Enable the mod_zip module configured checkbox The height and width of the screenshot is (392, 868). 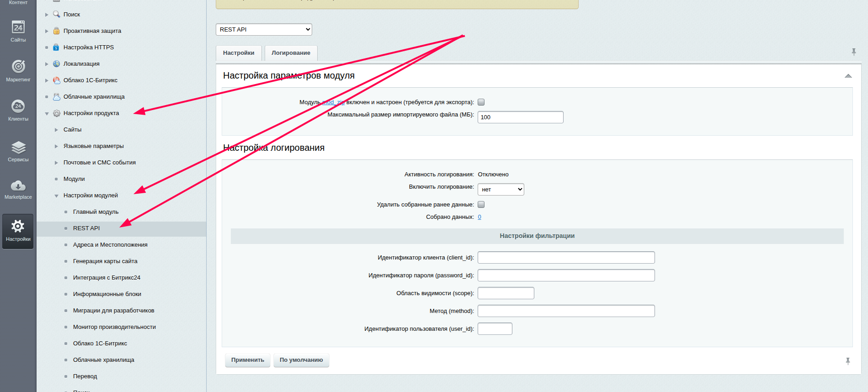click(481, 102)
